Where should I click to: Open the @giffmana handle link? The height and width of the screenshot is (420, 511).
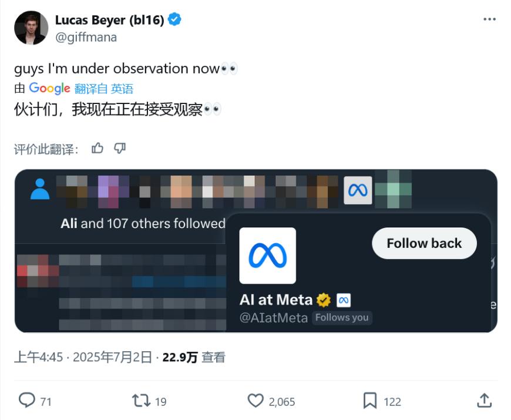click(x=86, y=37)
